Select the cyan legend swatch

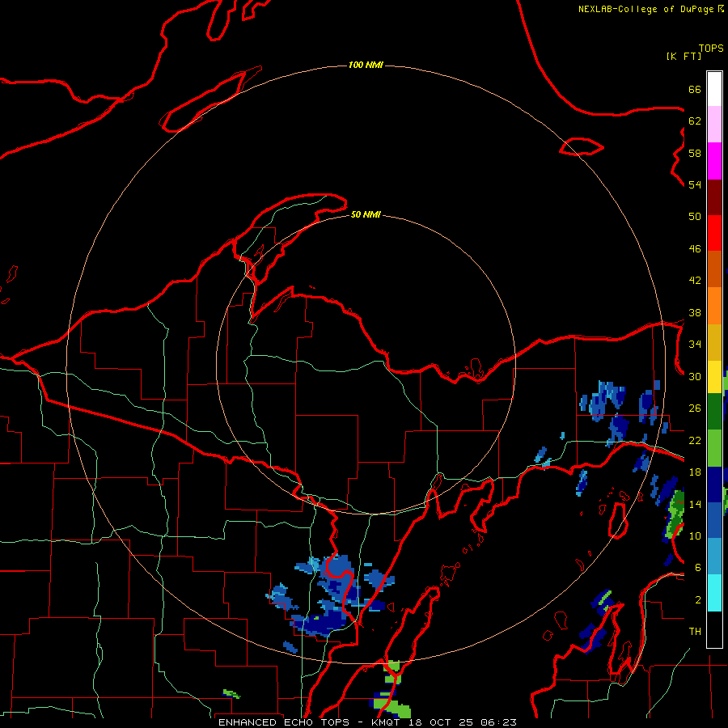coord(714,593)
